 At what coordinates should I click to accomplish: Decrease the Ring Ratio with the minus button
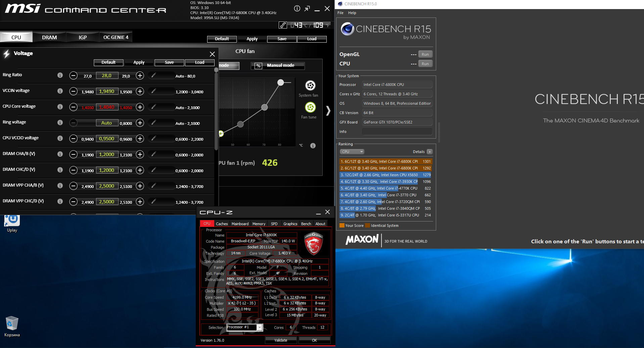(73, 76)
